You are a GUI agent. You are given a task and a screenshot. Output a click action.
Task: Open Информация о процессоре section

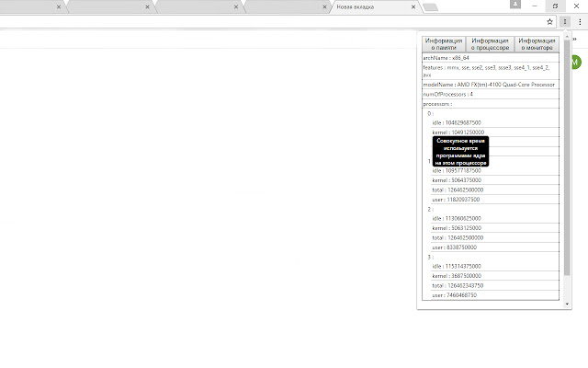point(490,44)
